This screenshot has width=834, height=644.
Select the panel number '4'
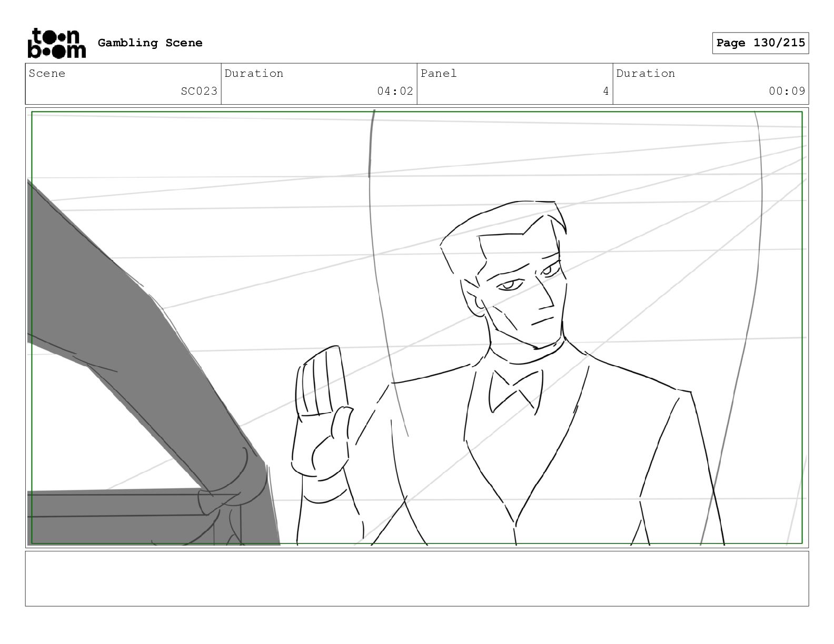605,91
